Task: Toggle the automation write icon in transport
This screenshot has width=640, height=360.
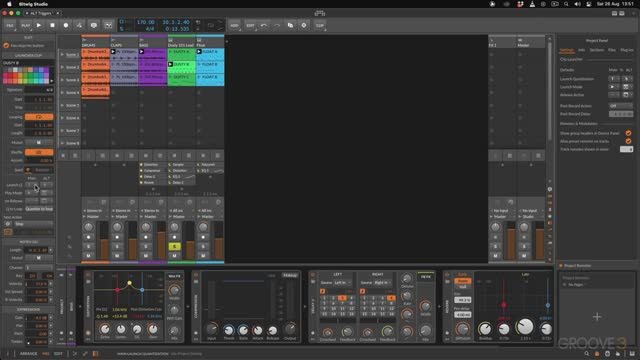Action: tap(79, 25)
